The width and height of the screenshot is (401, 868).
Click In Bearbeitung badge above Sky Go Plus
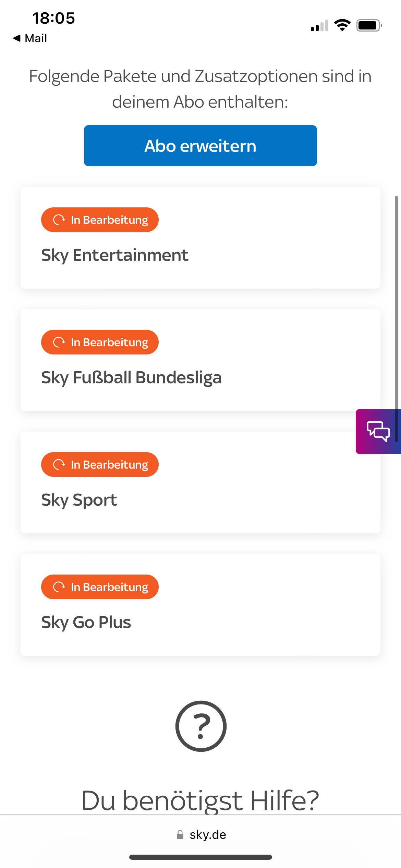point(100,587)
